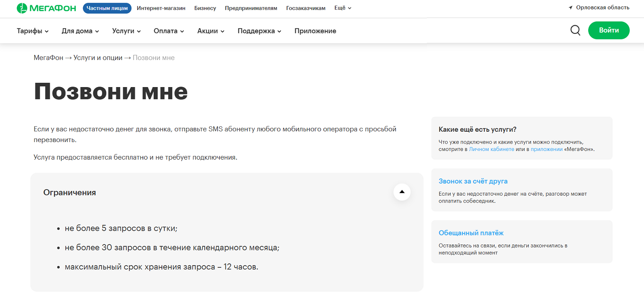Expand the Услуги dropdown menu
Image resolution: width=644 pixels, height=302 pixels.
coord(126,31)
